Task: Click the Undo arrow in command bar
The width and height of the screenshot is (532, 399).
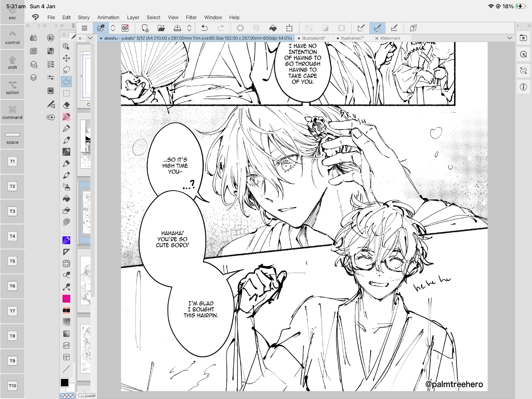Action: point(204,28)
